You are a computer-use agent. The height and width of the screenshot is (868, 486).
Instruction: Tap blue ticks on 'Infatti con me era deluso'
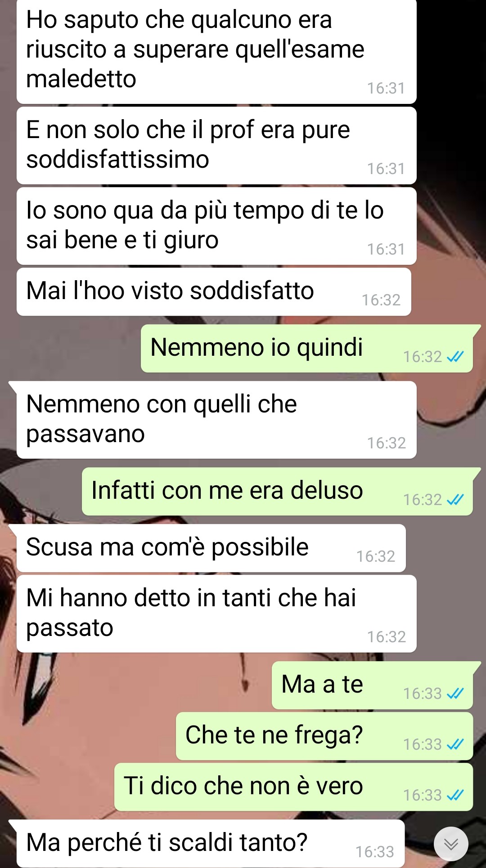pyautogui.click(x=455, y=500)
